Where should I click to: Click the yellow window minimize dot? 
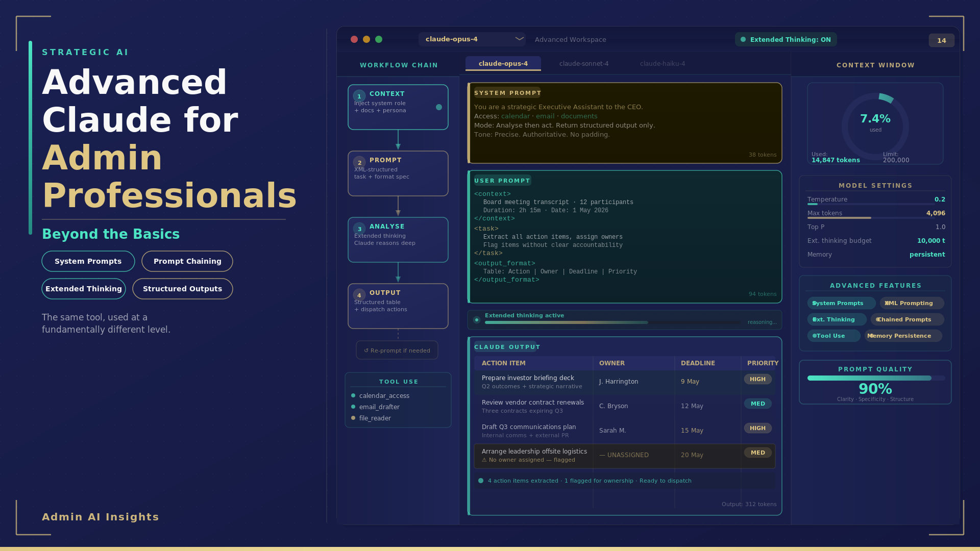[366, 39]
